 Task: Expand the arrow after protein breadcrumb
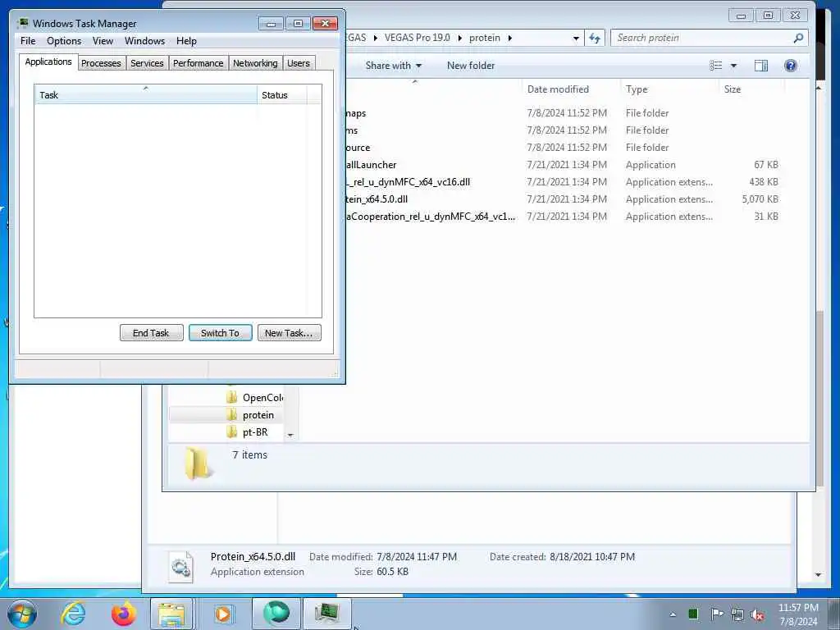[x=509, y=38]
